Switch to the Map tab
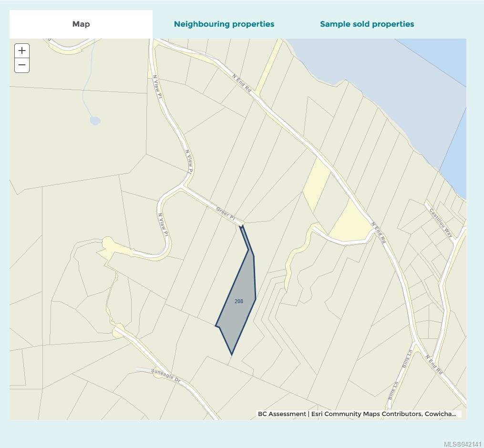The height and width of the screenshot is (448, 484). pyautogui.click(x=81, y=24)
